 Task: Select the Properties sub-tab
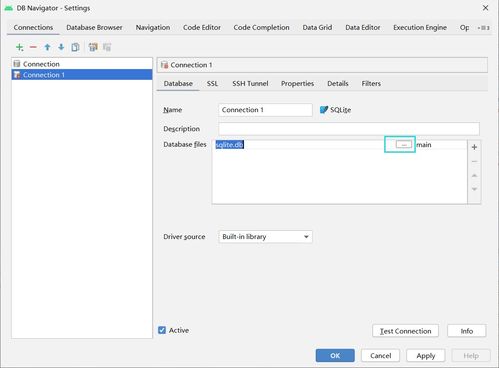[x=297, y=84]
